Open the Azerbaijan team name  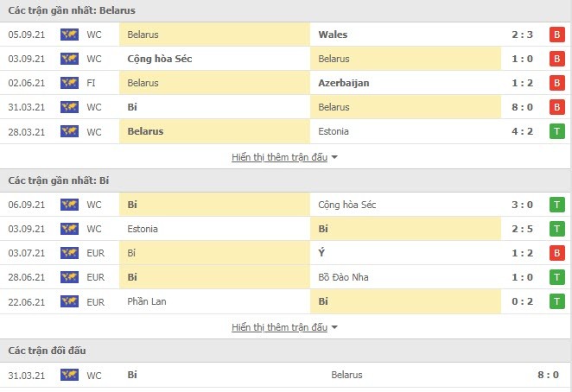tap(344, 83)
